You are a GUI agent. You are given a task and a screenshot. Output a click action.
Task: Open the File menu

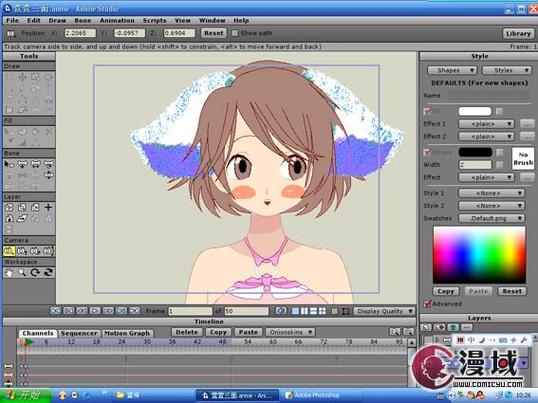tap(12, 21)
